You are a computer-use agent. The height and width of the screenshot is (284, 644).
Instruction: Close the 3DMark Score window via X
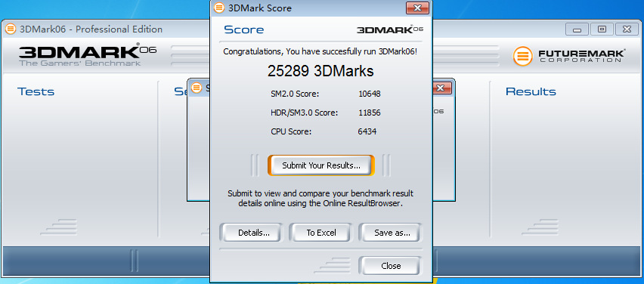[417, 8]
